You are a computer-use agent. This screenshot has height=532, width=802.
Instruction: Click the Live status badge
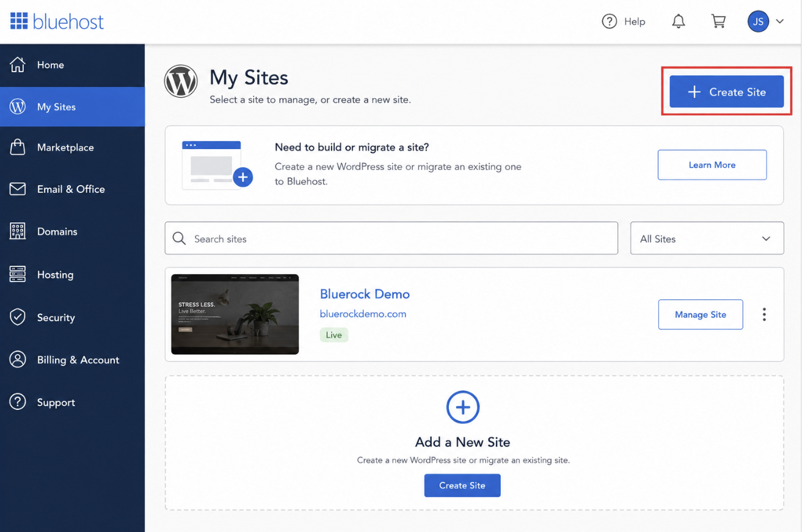334,335
